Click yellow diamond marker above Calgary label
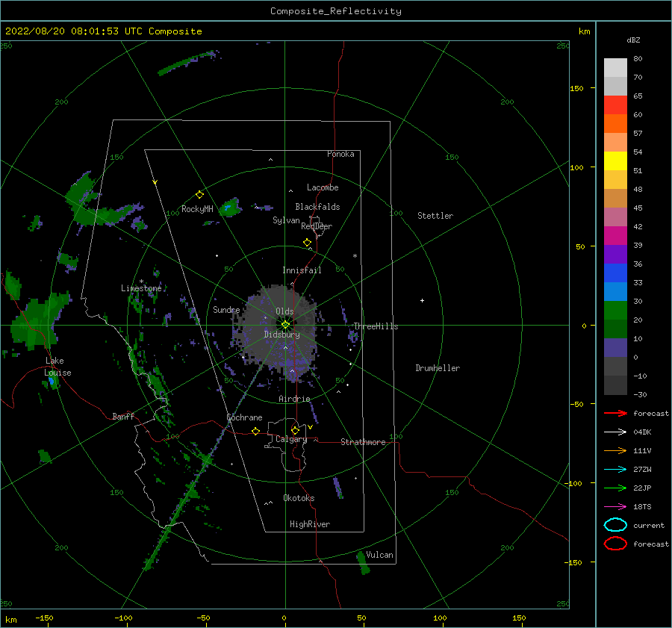 coord(295,430)
